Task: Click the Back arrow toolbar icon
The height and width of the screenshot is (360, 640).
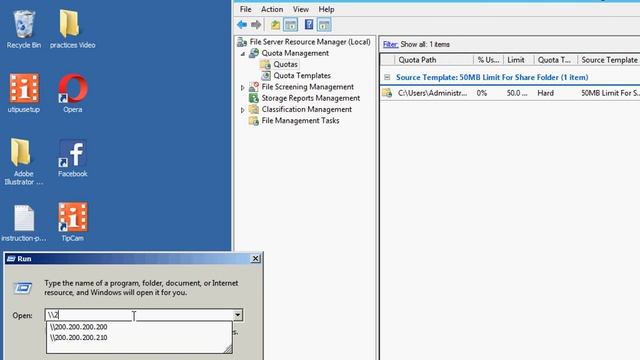Action: (x=242, y=25)
